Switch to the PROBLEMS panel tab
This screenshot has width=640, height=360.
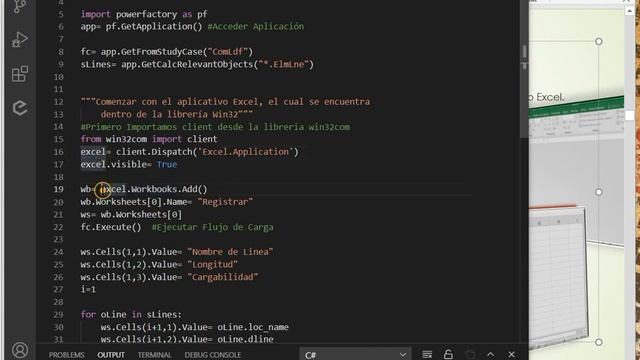point(67,355)
